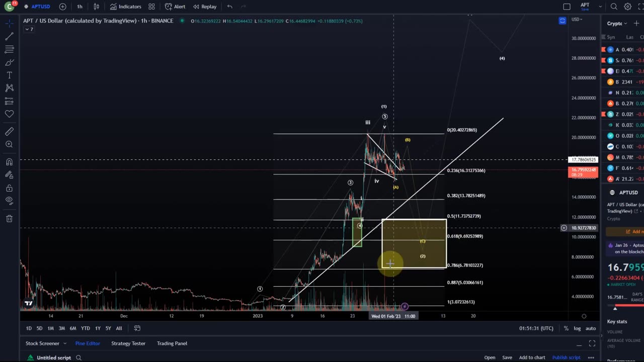Toggle auto scale
This screenshot has height=362, width=644.
click(591, 328)
